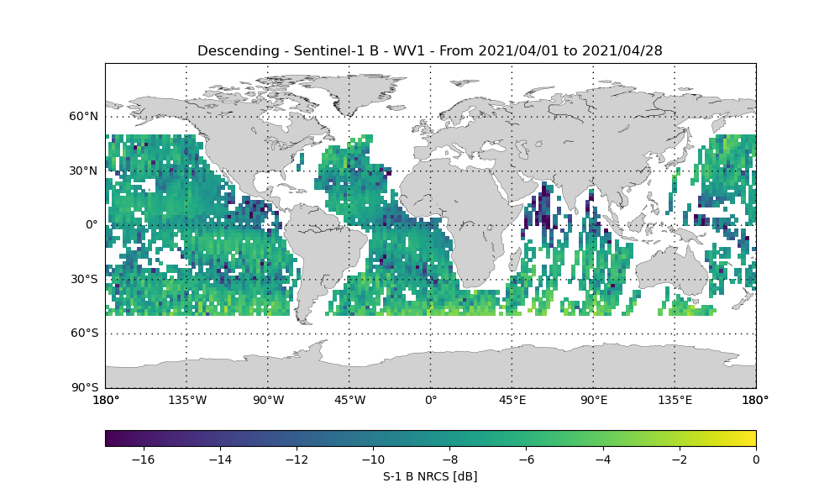Click the 0 tick label on colorbar
840x504 pixels.
756,459
